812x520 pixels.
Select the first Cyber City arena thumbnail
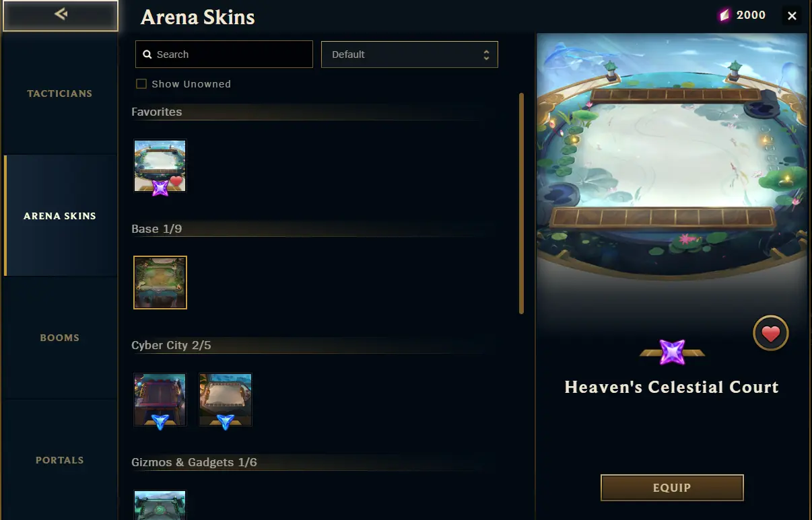click(x=160, y=400)
